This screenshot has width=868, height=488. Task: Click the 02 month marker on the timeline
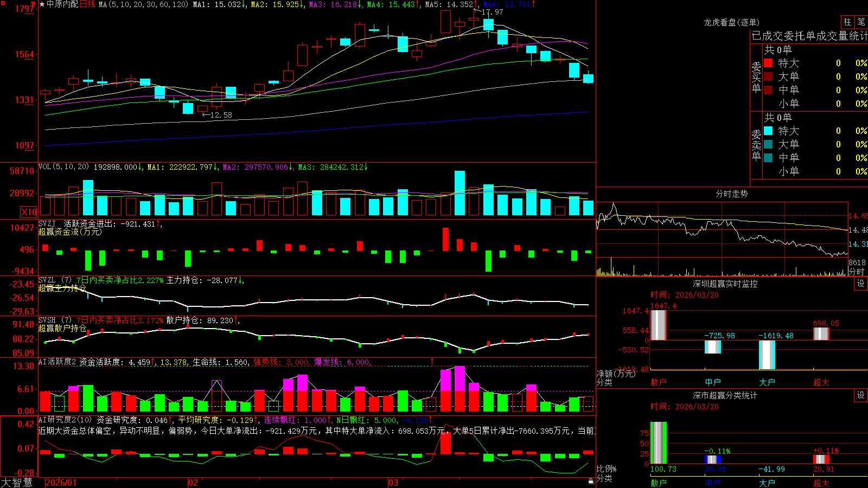point(193,483)
